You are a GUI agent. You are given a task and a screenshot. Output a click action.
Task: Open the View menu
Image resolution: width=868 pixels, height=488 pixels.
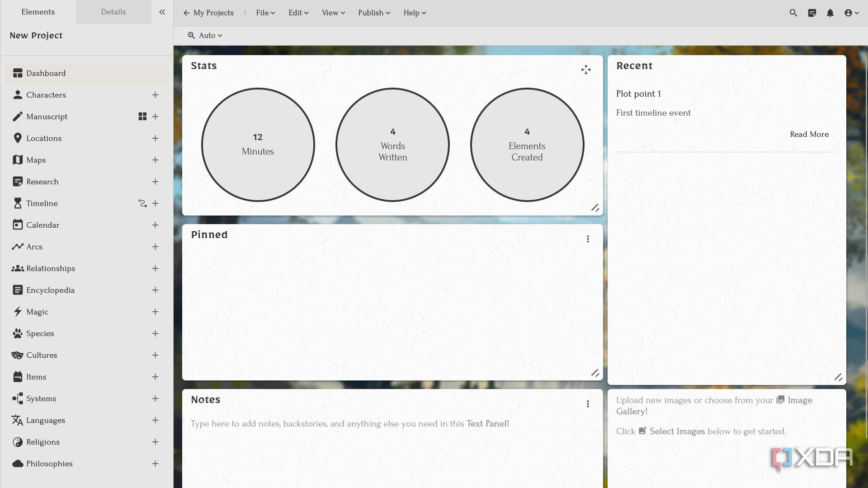click(333, 13)
